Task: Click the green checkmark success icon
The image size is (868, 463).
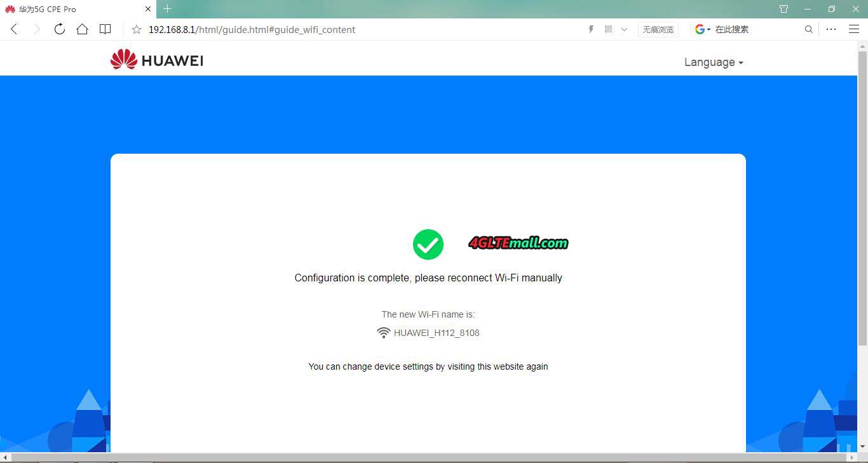Action: tap(428, 245)
